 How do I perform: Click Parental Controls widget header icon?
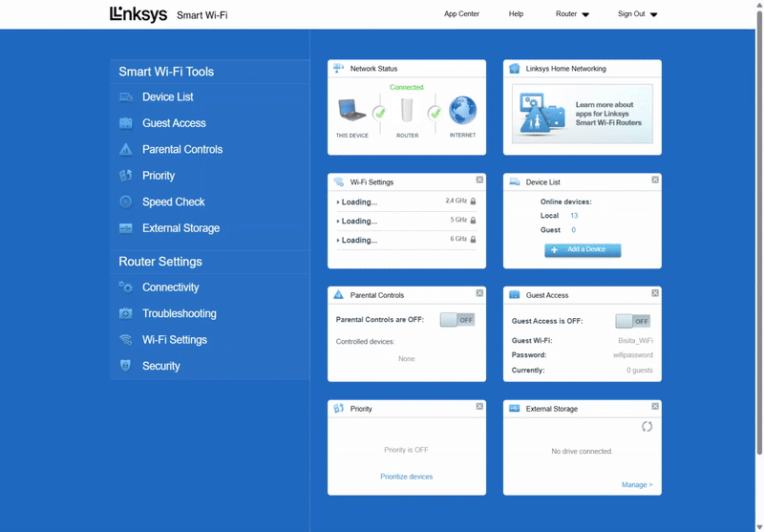tap(338, 295)
